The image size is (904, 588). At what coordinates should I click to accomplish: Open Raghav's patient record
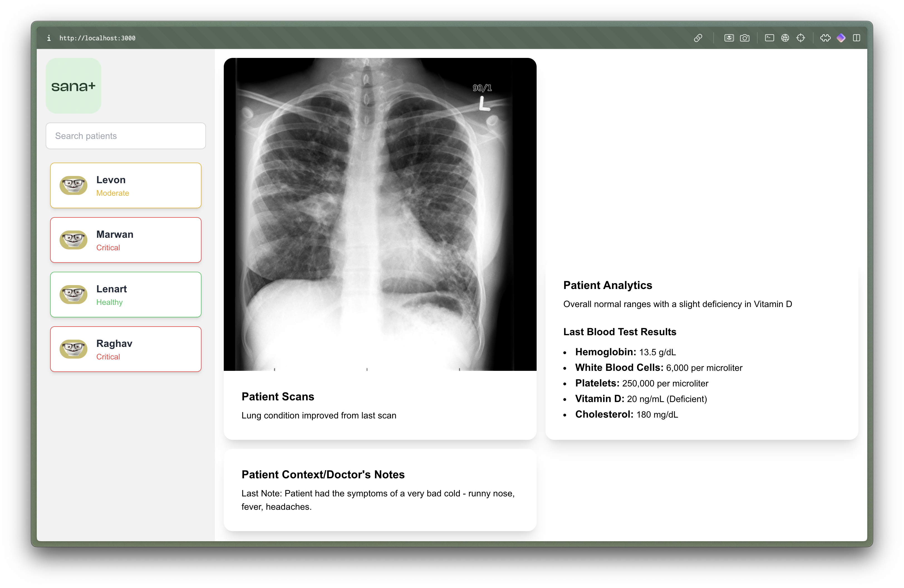click(125, 349)
